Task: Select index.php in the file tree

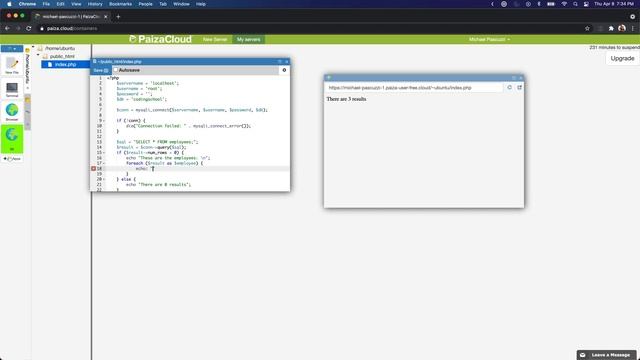Action: 65,64
